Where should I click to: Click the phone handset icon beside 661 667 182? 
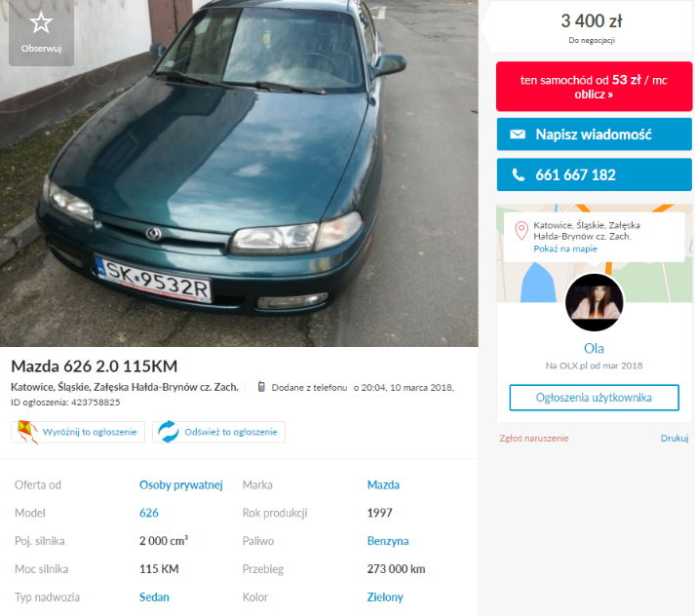point(519,175)
